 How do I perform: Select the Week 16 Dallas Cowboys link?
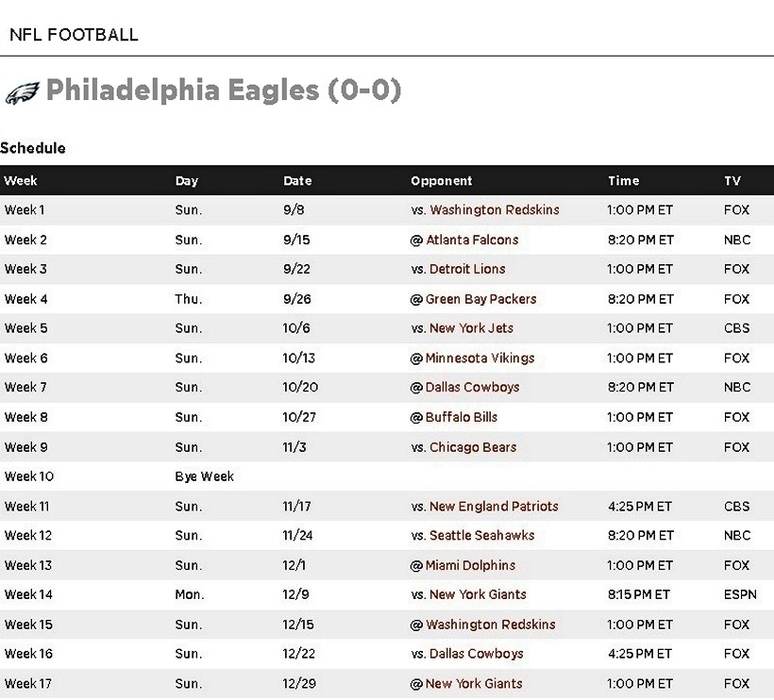[476, 654]
